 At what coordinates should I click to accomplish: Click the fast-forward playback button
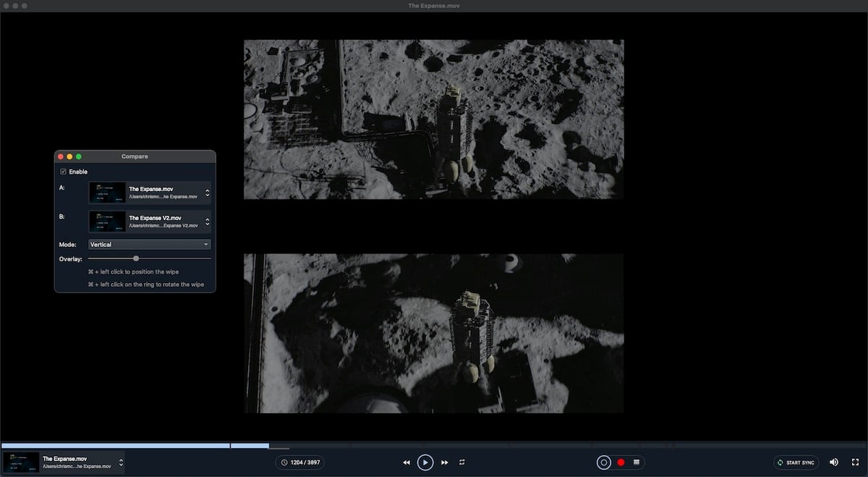(x=444, y=463)
